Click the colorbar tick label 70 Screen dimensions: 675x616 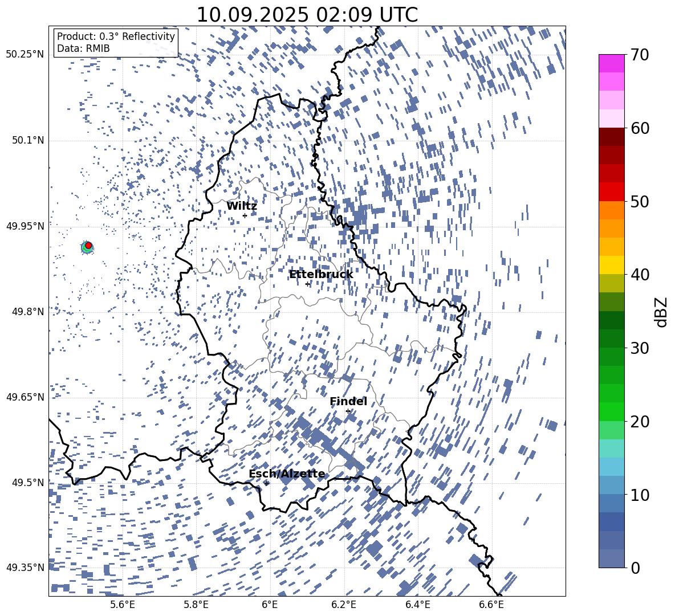[x=640, y=55]
